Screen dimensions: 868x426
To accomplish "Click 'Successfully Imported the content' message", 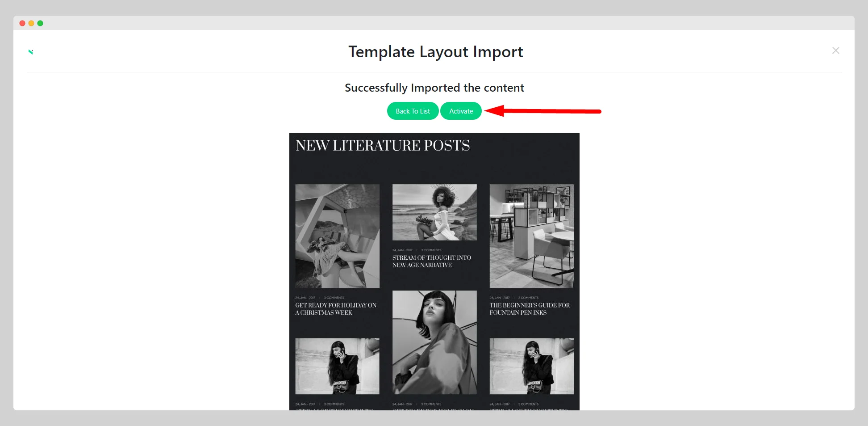I will click(x=434, y=88).
